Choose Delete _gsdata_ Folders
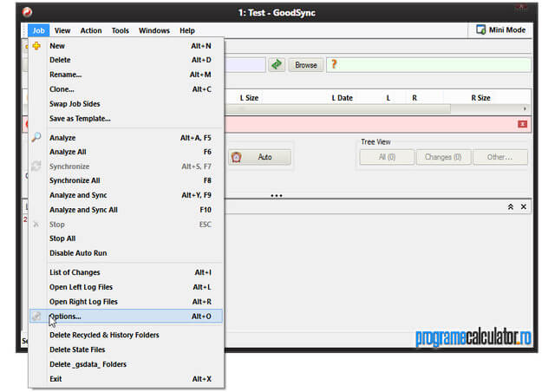Image resolution: width=555 pixels, height=392 pixels. pos(127,364)
